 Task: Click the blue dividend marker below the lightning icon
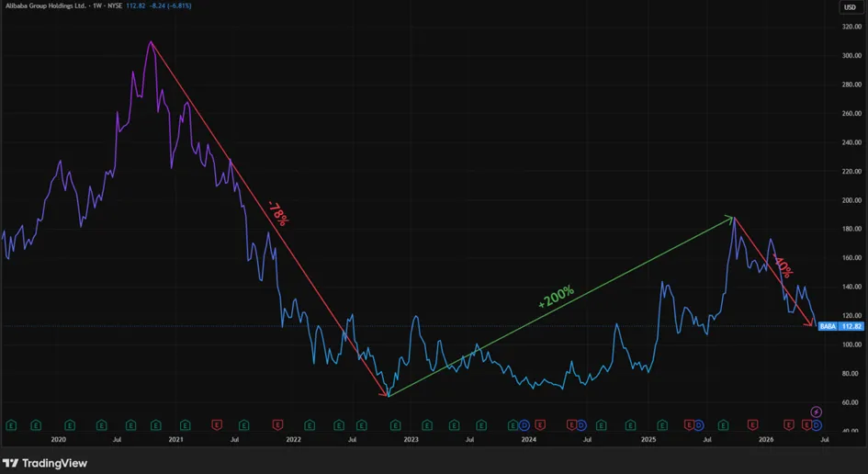(x=816, y=424)
